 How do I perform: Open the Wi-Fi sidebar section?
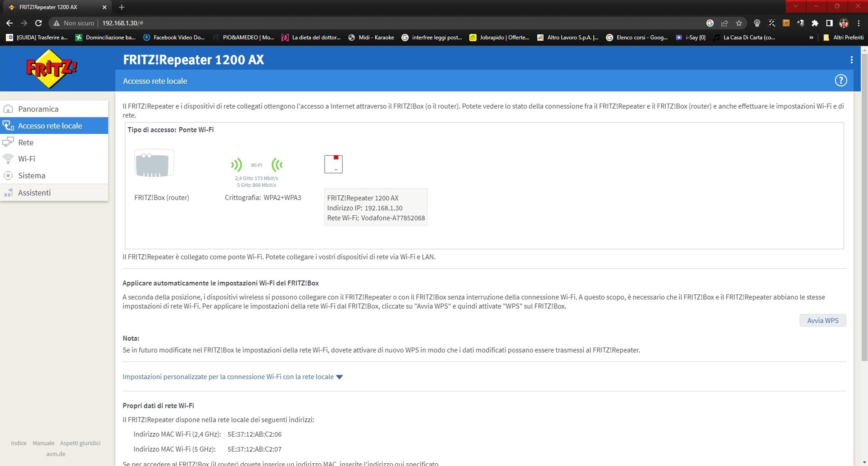[54, 159]
